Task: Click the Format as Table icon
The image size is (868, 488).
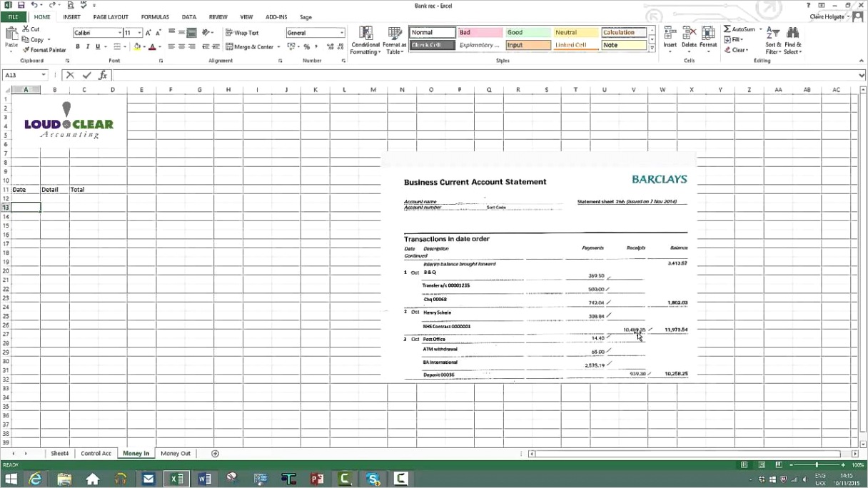Action: [x=394, y=34]
